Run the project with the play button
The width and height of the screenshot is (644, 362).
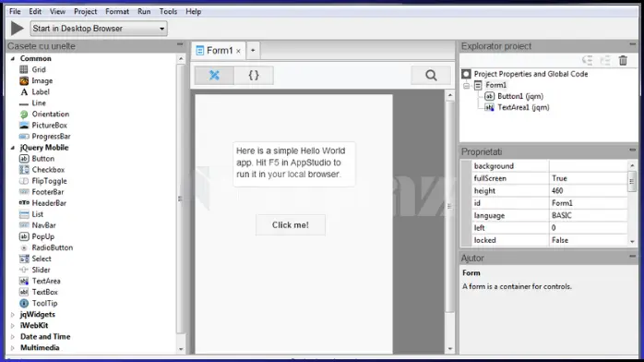17,29
